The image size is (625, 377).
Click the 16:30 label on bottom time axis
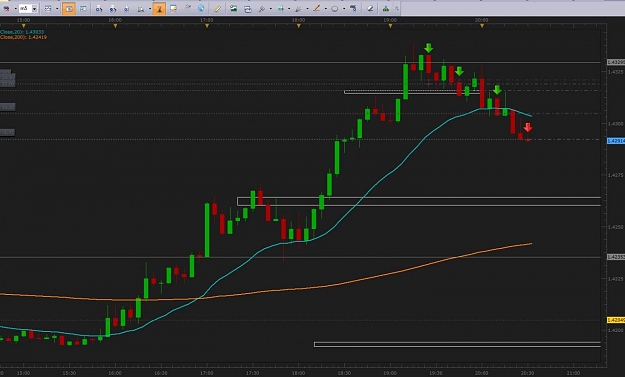point(161,373)
